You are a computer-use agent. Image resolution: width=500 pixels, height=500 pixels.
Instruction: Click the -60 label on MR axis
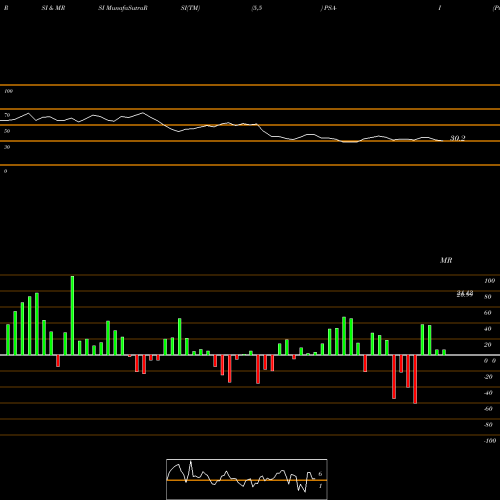[488, 409]
